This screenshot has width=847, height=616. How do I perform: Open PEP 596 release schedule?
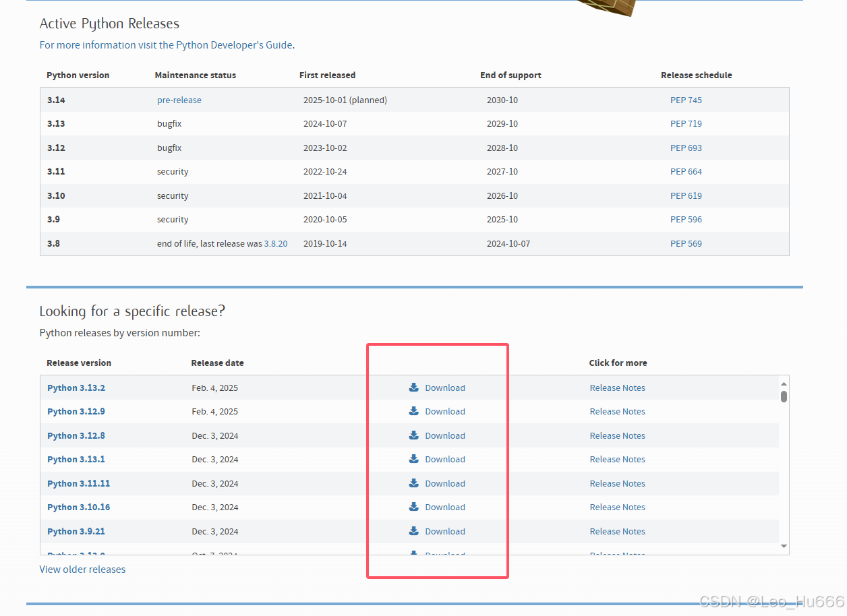click(x=686, y=219)
